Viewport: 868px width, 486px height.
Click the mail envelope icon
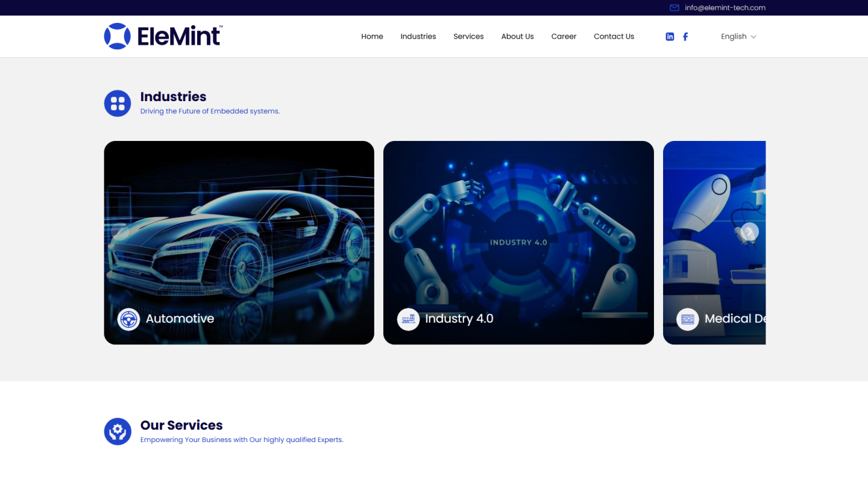[x=675, y=8]
